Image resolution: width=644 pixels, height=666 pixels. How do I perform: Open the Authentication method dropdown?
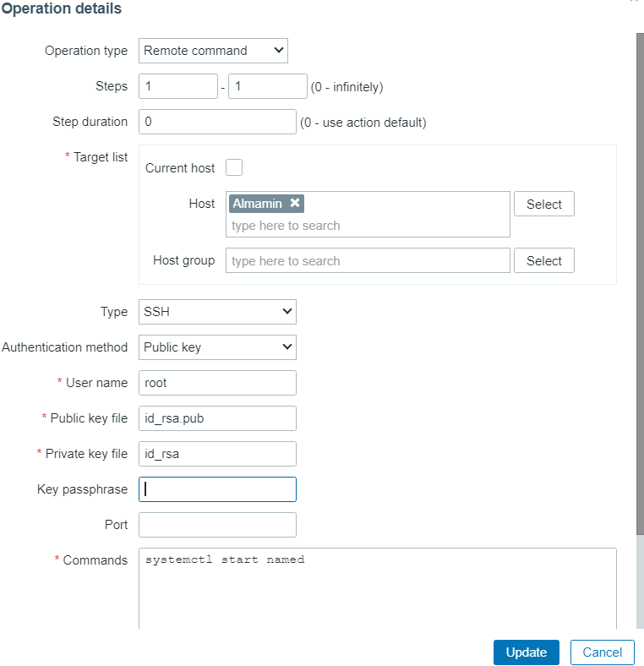217,347
